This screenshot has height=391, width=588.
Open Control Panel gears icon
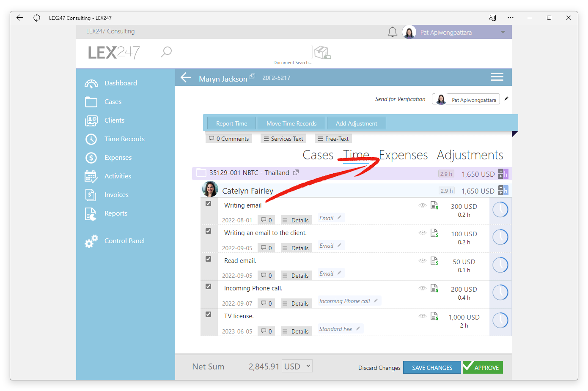pos(91,241)
